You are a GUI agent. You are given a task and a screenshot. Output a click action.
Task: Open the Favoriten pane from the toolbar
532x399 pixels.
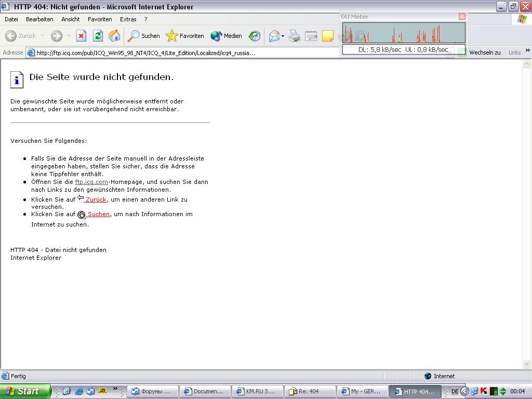pyautogui.click(x=185, y=36)
